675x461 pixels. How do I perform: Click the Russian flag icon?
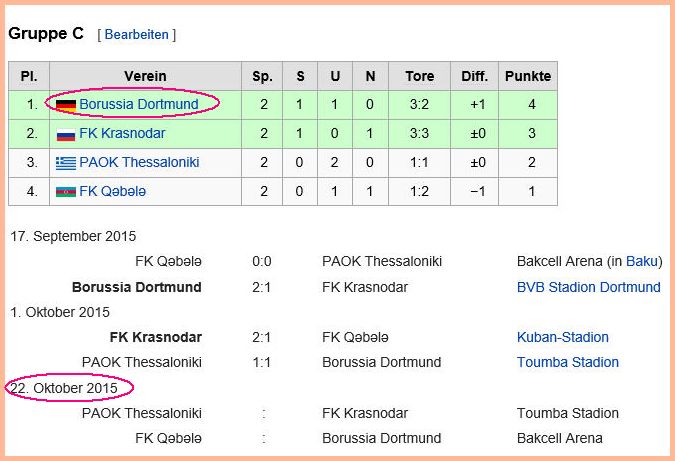(66, 135)
